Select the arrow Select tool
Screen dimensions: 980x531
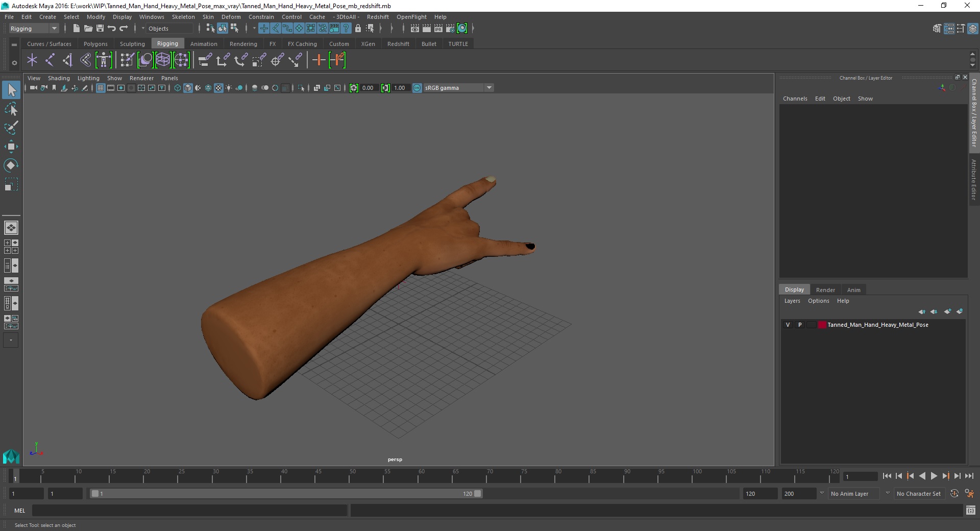click(x=11, y=90)
